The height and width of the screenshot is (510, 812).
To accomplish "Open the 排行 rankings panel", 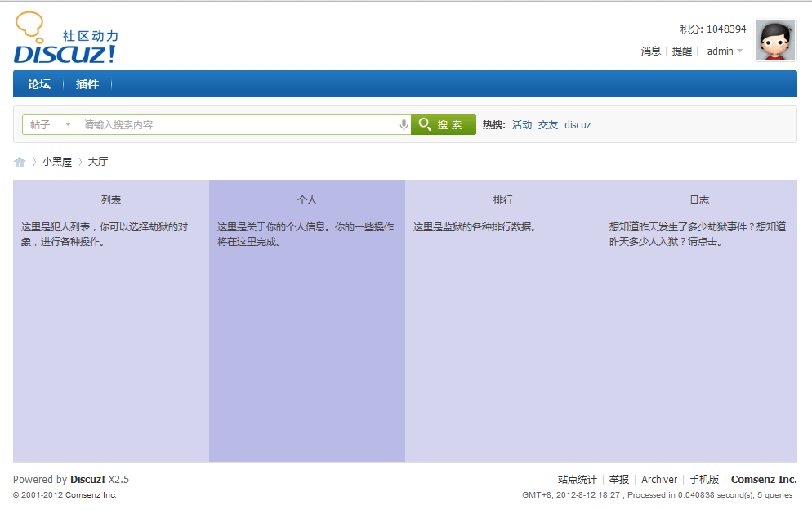I will 503,321.
